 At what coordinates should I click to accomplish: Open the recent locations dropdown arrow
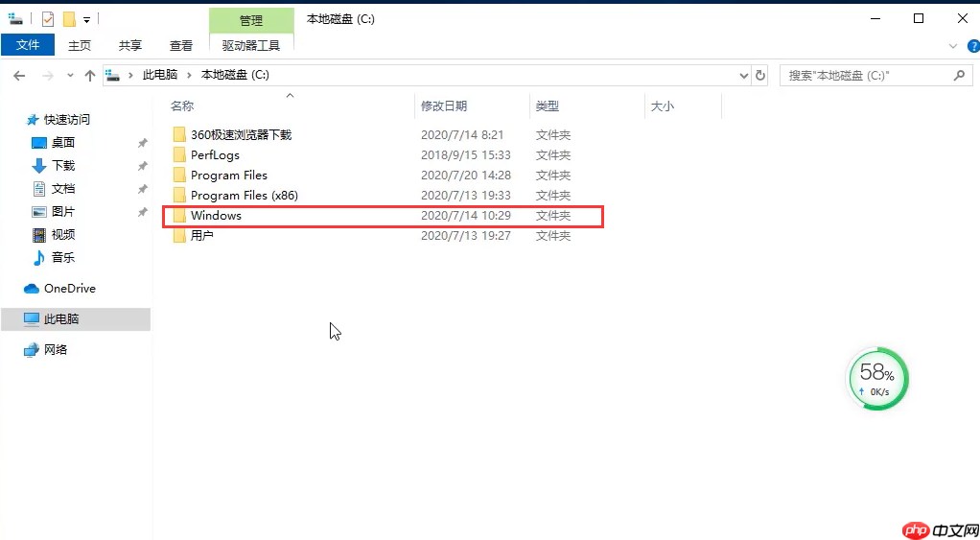(70, 76)
